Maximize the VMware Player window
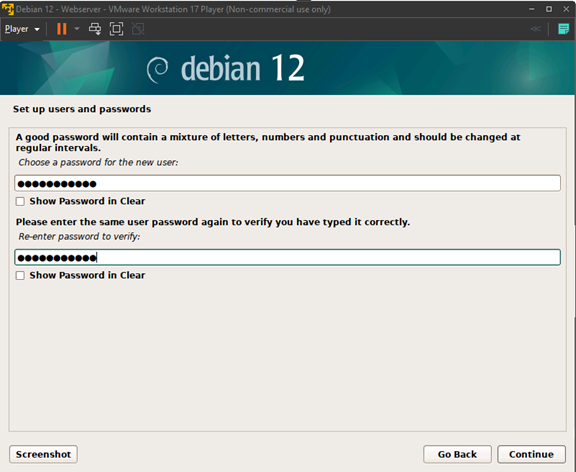Screen dimensions: 576x472 click(x=549, y=9)
